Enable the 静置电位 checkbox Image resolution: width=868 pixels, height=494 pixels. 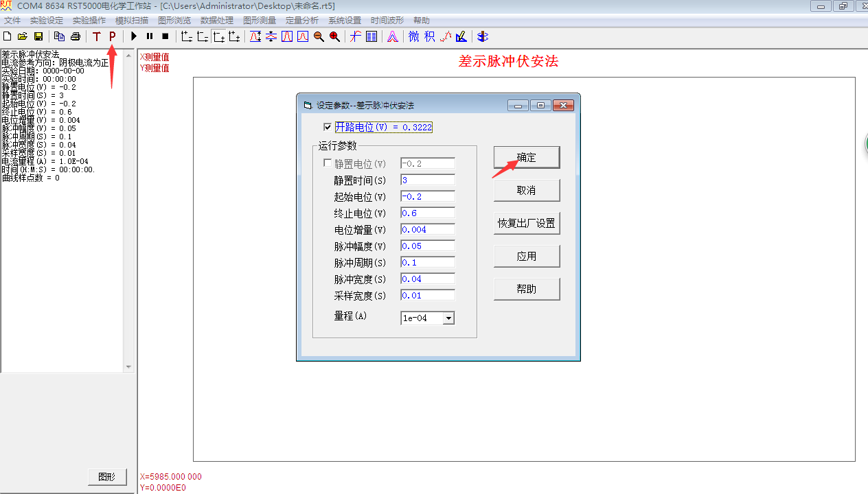pos(328,163)
